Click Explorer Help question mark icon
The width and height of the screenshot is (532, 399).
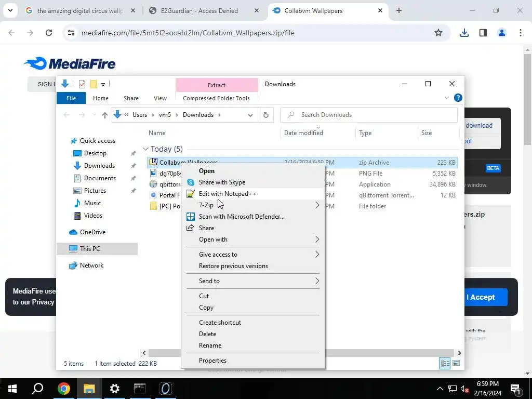(458, 98)
